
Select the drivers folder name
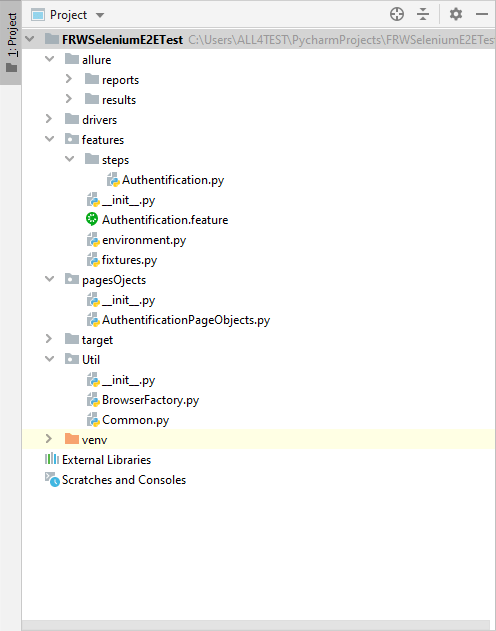click(99, 120)
